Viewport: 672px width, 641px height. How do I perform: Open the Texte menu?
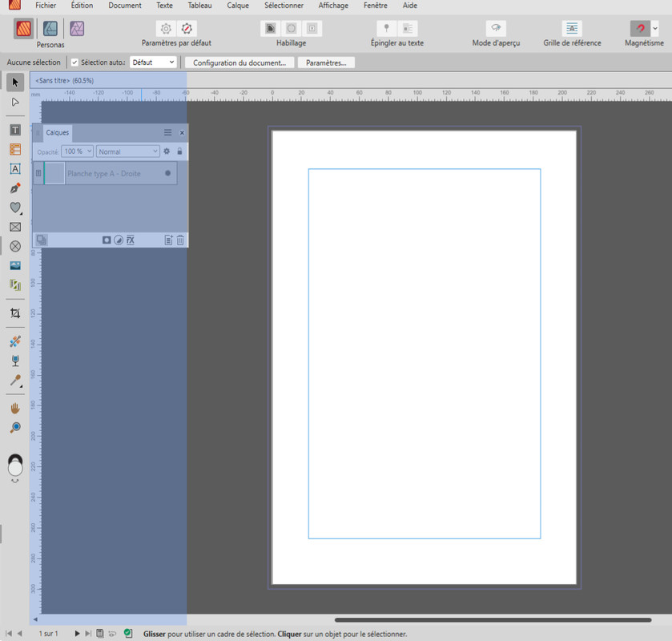pyautogui.click(x=164, y=6)
